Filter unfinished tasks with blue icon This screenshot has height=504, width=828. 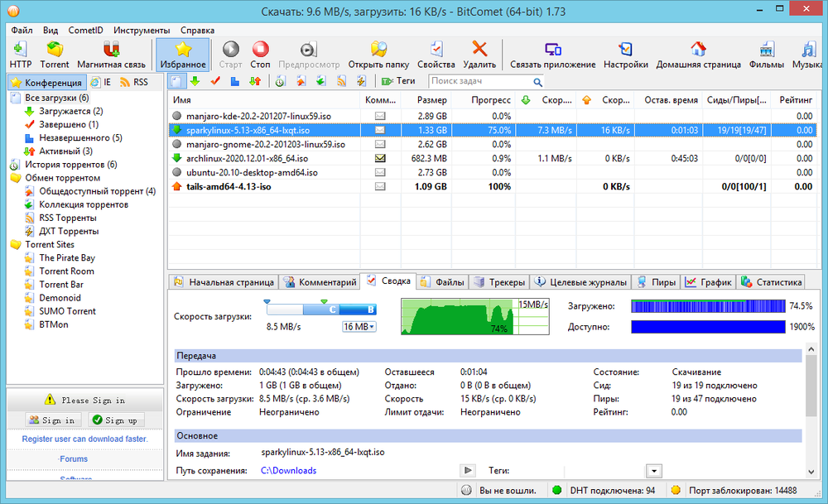pyautogui.click(x=235, y=81)
